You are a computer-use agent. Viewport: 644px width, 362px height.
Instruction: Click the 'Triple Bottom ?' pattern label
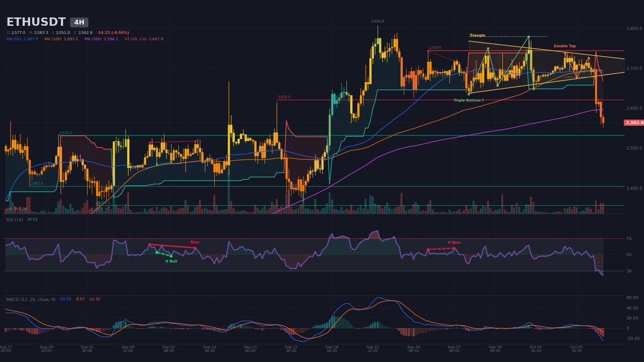[469, 100]
